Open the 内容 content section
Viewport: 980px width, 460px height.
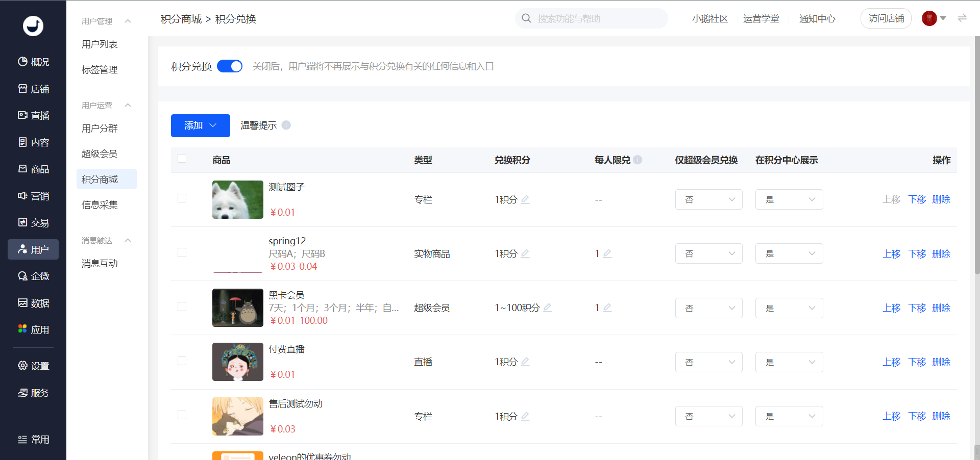pyautogui.click(x=33, y=142)
